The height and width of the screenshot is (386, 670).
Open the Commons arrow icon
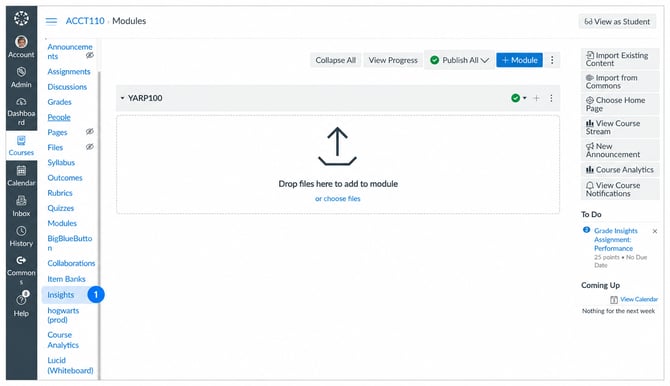click(x=21, y=260)
